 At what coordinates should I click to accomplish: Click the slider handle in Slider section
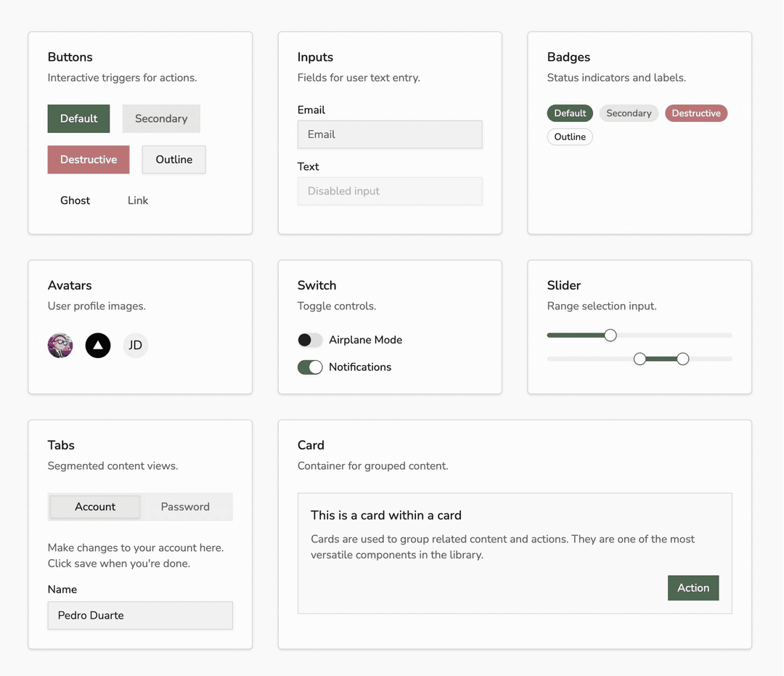[x=609, y=335]
